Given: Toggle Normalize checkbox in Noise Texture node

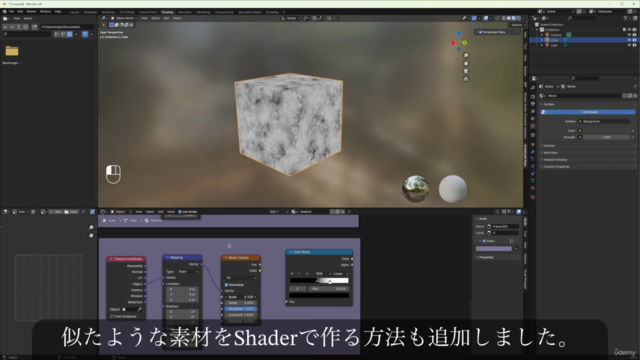Looking at the screenshot, I should pos(227,284).
